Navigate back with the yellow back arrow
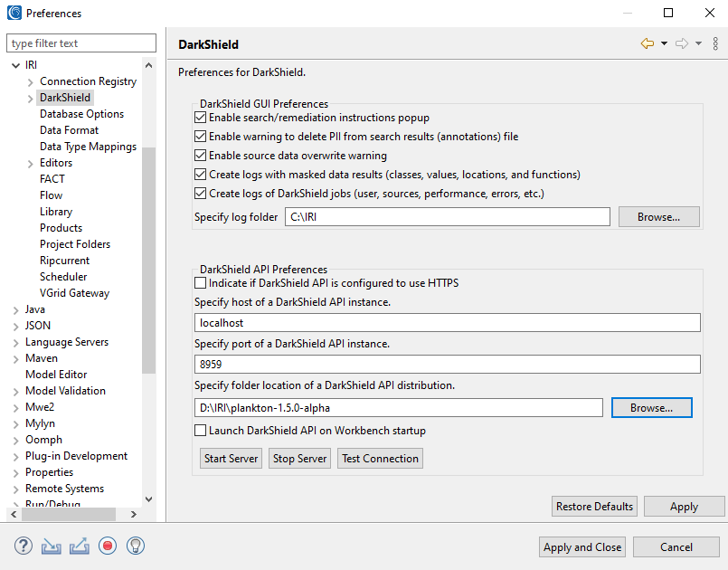 pos(648,43)
